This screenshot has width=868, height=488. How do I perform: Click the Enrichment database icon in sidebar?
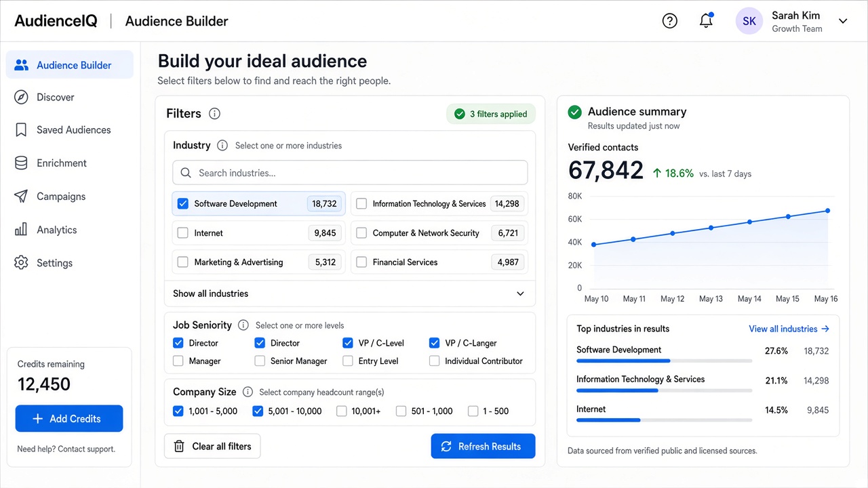pyautogui.click(x=21, y=163)
